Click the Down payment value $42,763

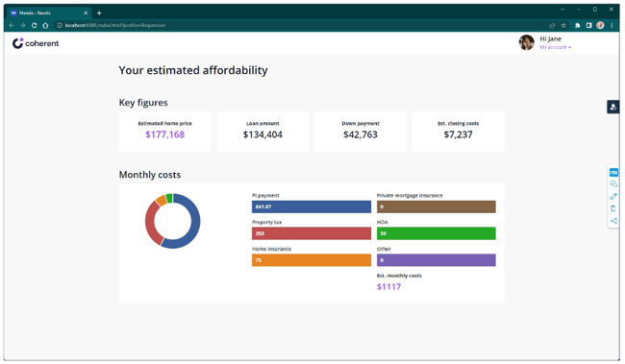pos(361,134)
